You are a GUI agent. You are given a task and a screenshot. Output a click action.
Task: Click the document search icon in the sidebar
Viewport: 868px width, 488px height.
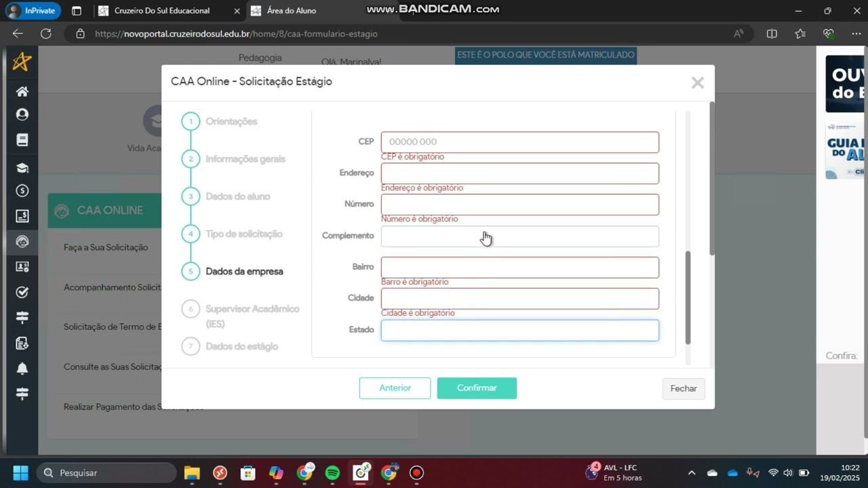pos(22,343)
